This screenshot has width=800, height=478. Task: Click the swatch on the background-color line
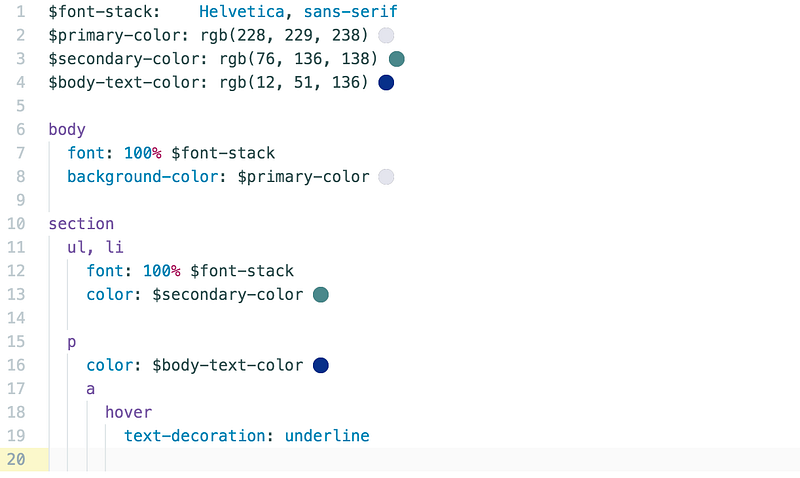(x=386, y=177)
